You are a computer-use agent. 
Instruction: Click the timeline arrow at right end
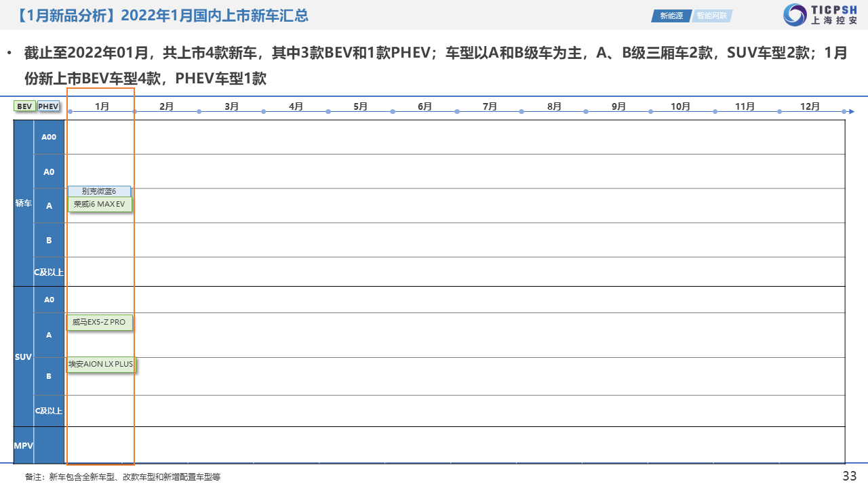pyautogui.click(x=851, y=111)
